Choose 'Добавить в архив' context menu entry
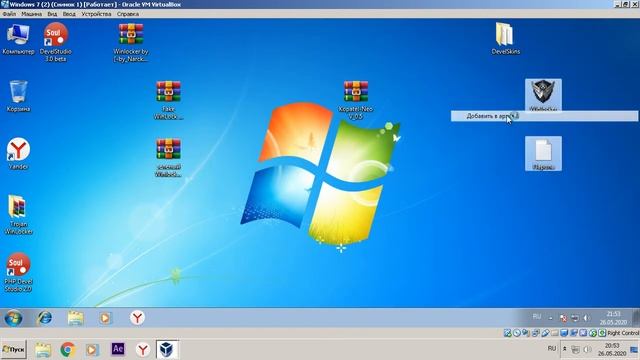 coord(544,116)
